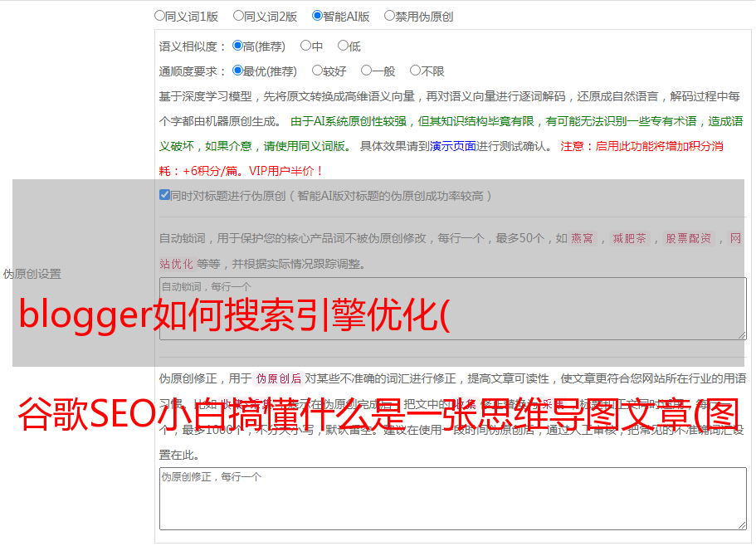756x546 pixels.
Task: Click the 燕窝 example keyword tag
Action: 582,238
